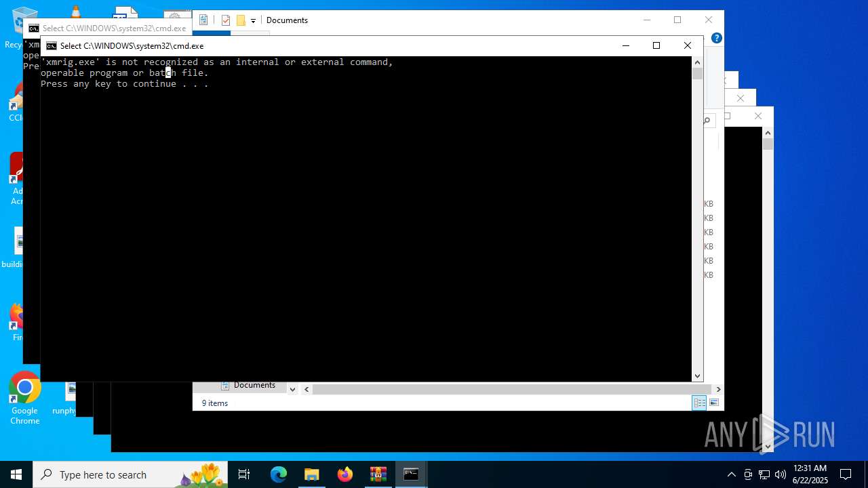Screen dimensions: 868x488
Task: Click the network tray icon
Action: point(764,474)
